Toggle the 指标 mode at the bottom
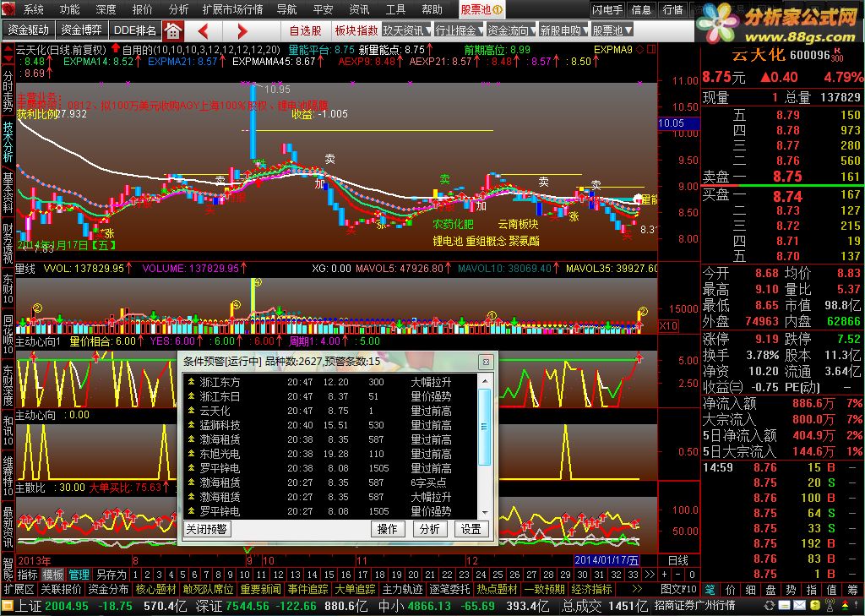This screenshot has width=865, height=616. coord(27,575)
